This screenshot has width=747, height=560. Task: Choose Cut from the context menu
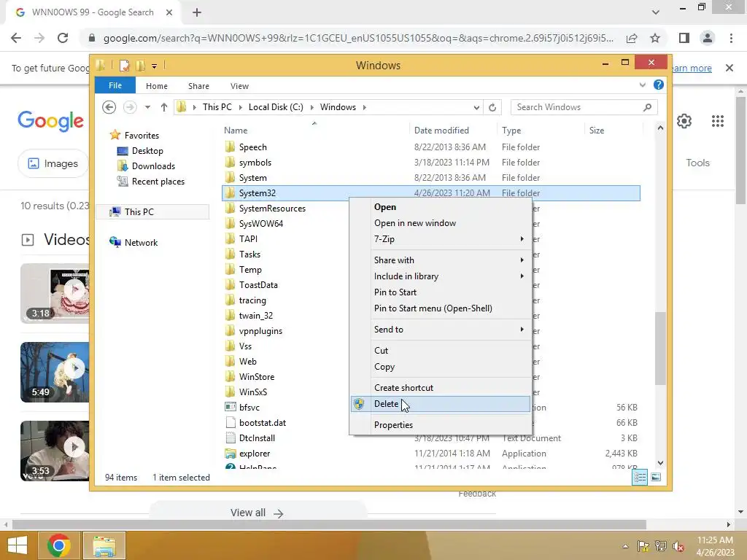coord(441,351)
